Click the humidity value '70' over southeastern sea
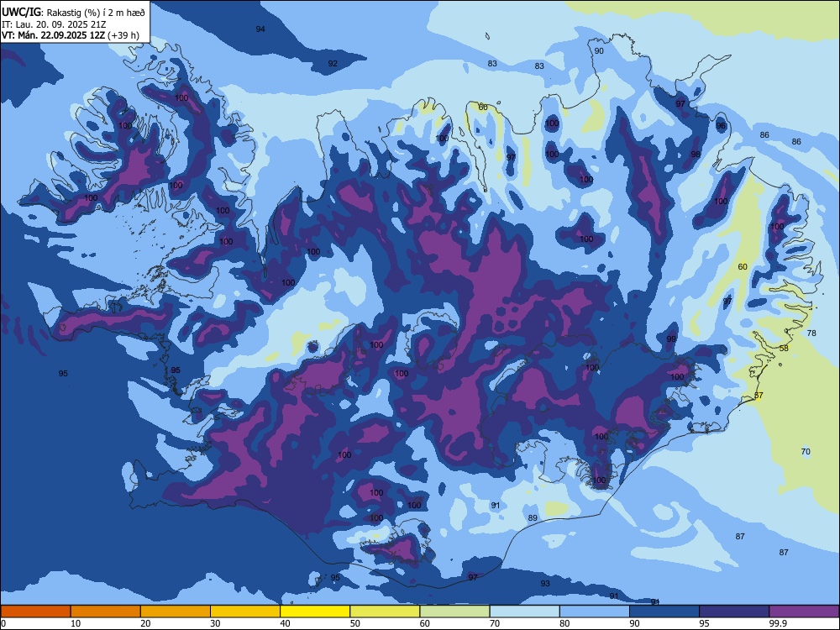The width and height of the screenshot is (840, 630). pos(806,452)
